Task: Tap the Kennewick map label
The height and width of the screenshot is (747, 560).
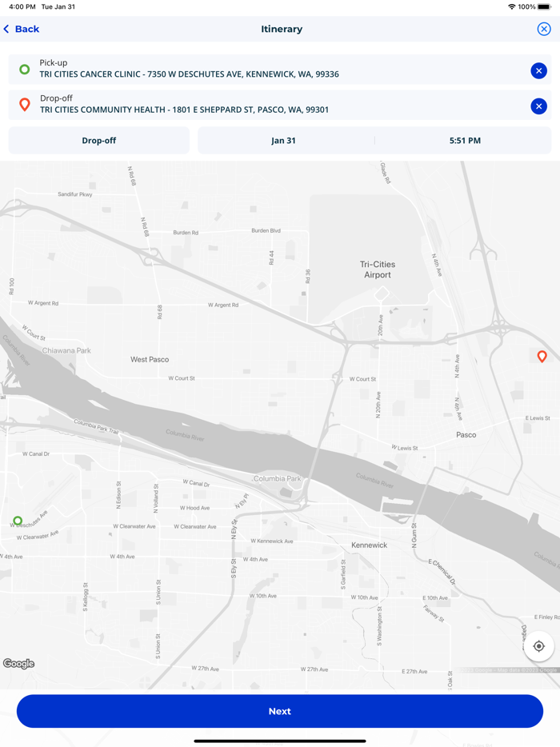Action: coord(370,545)
